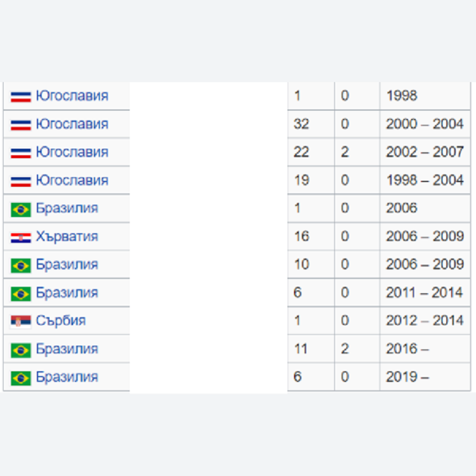Open the Сърбия country link
Viewport: 476px width, 476px height.
[x=61, y=321]
